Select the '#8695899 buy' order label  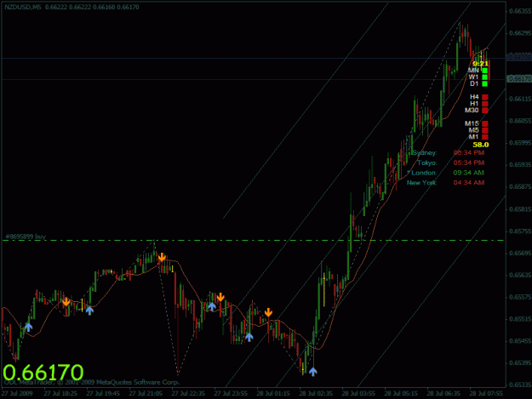26,237
